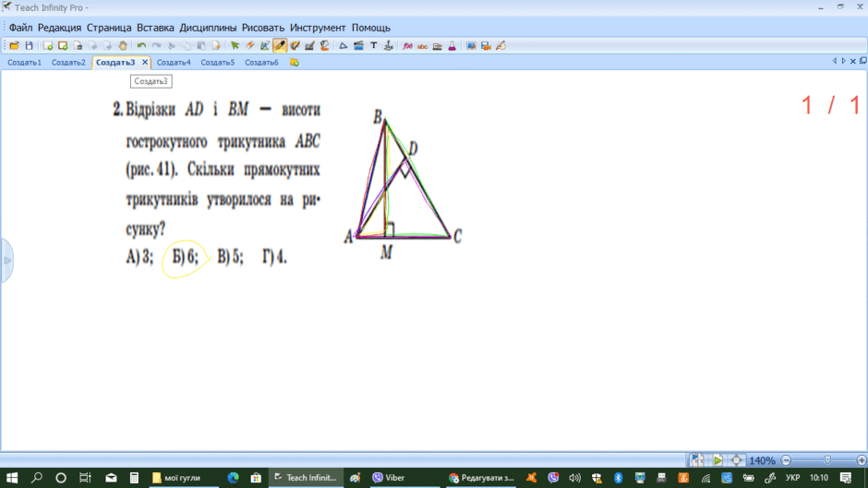Click the red abc text recognition icon
Viewport: 868px width, 488px height.
(422, 46)
